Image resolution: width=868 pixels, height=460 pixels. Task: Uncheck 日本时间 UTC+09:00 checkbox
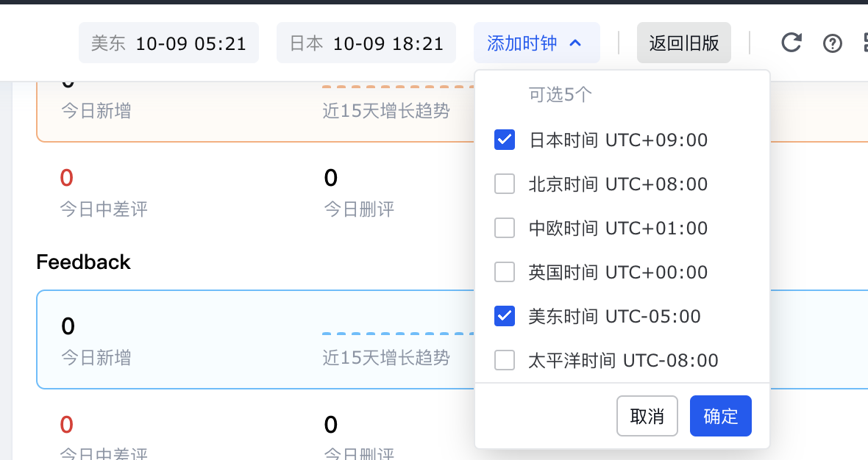[505, 140]
